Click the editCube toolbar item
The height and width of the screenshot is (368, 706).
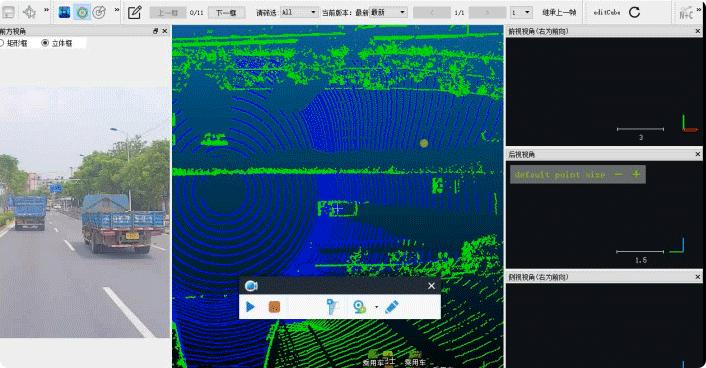606,12
